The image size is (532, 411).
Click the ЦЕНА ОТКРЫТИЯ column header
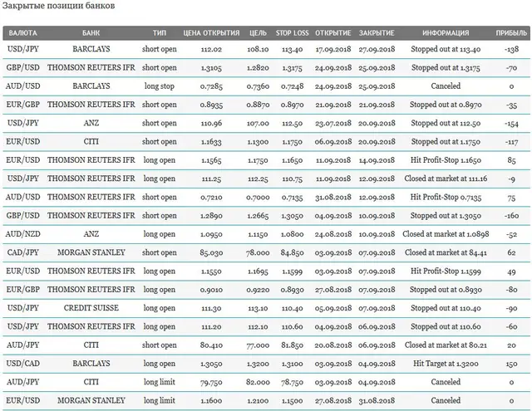(211, 33)
